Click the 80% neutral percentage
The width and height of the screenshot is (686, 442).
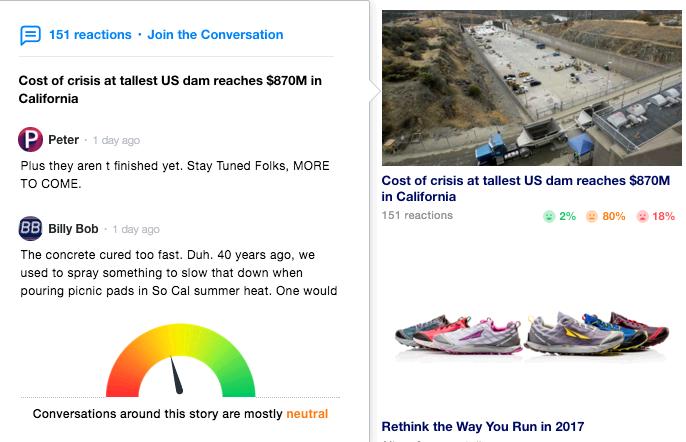click(614, 216)
